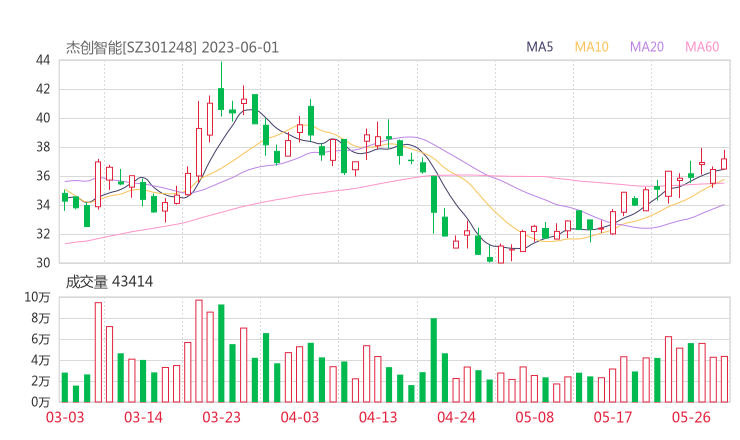Click the 05-08 date axis label
The height and width of the screenshot is (440, 740).
point(535,417)
